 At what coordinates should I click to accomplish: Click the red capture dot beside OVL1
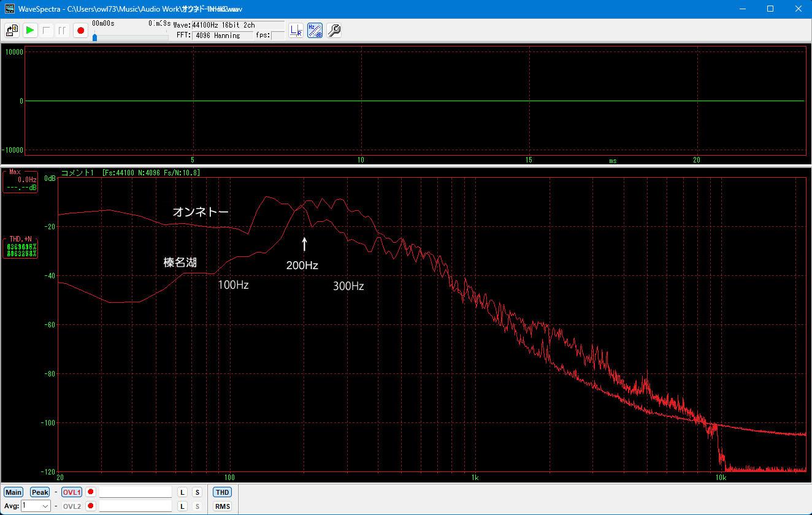(91, 492)
